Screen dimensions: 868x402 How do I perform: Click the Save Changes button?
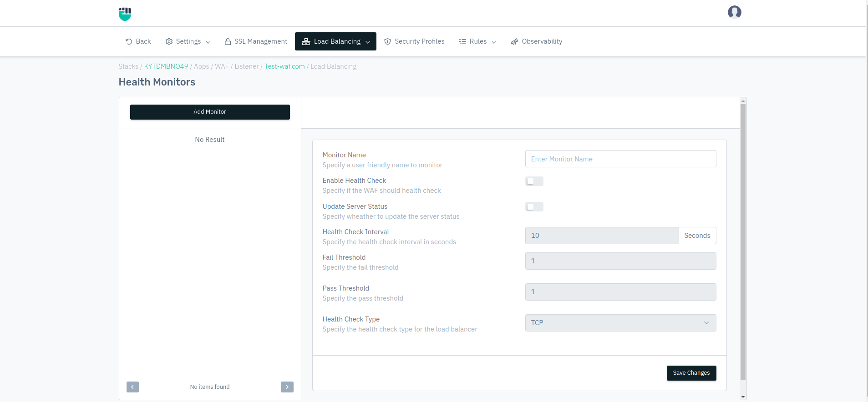691,373
